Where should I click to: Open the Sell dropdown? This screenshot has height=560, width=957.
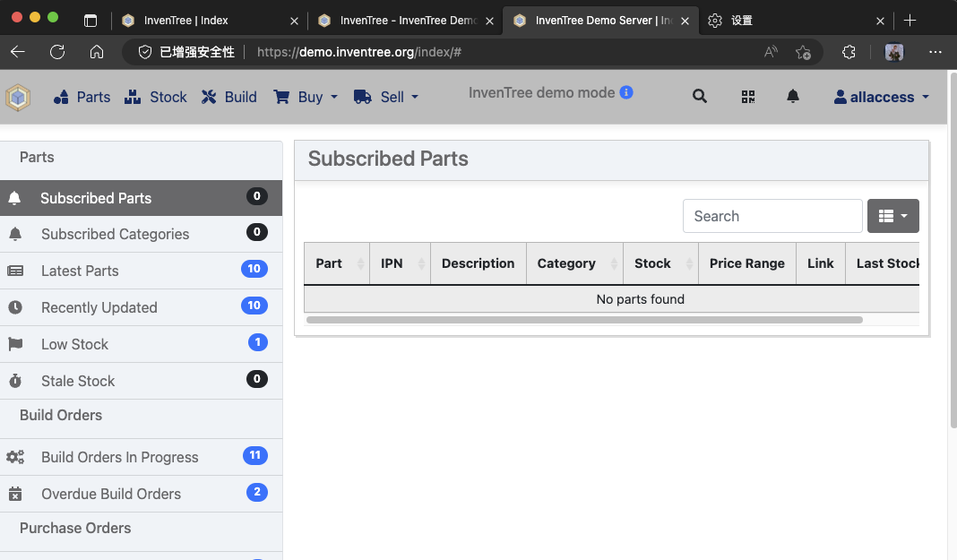386,97
